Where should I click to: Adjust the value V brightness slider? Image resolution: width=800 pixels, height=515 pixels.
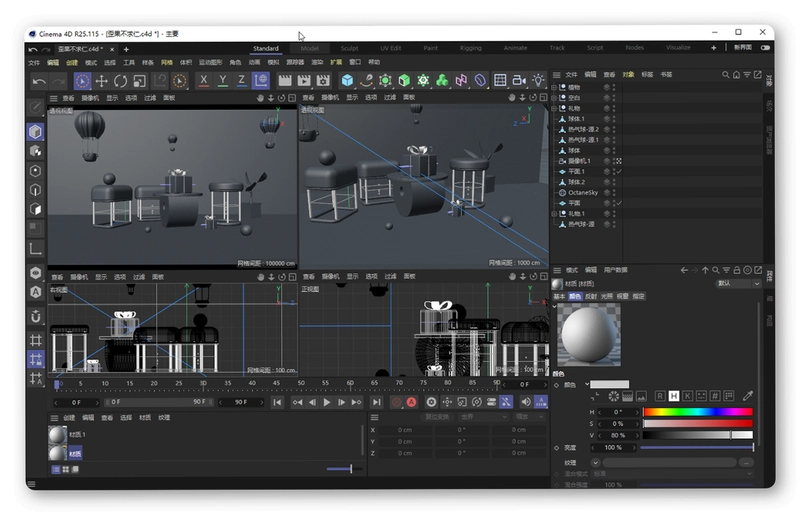697,435
